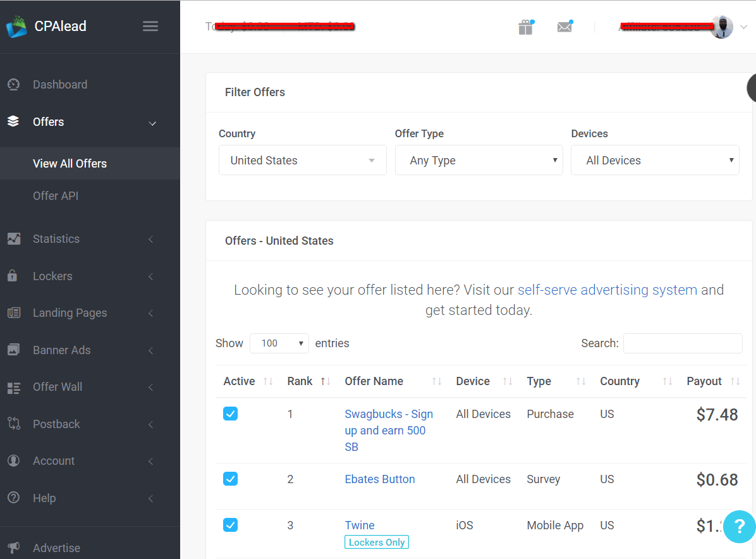
Task: Click the CPAlead logo
Action: (x=47, y=27)
